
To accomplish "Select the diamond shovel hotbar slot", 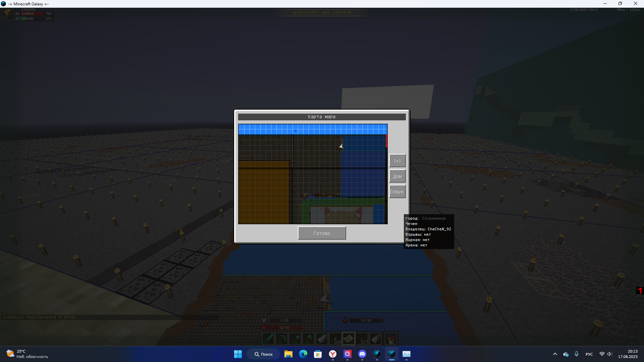I will 295,339.
